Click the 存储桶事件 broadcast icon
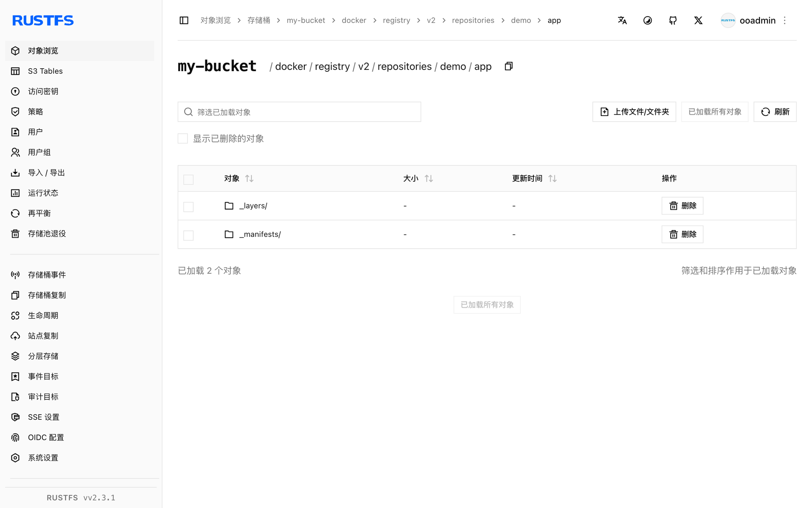Viewport: 812px width, 508px height. (15, 275)
